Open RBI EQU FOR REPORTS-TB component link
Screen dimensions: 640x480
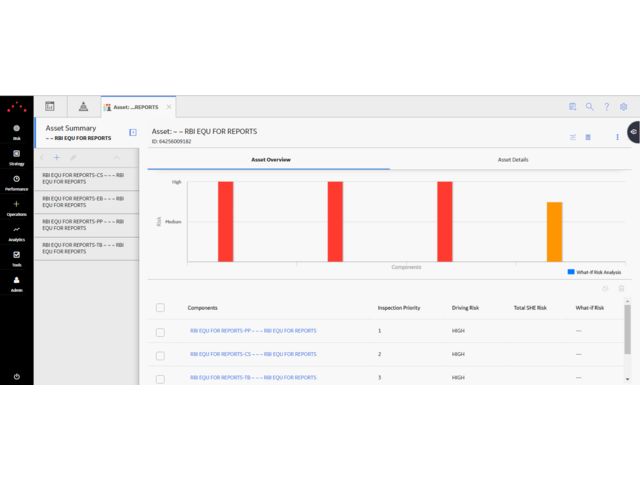pos(253,378)
